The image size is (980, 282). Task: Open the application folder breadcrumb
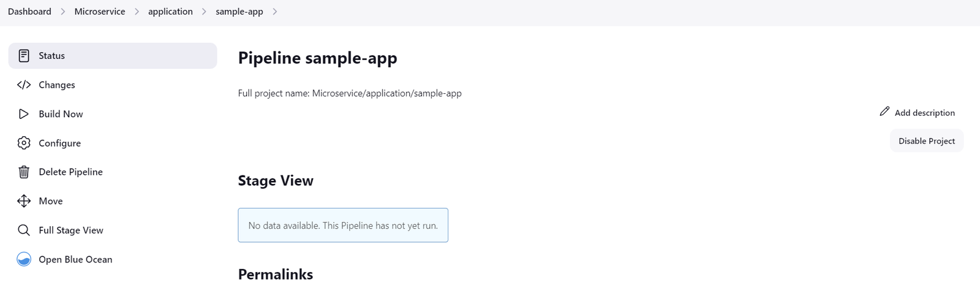(x=170, y=12)
